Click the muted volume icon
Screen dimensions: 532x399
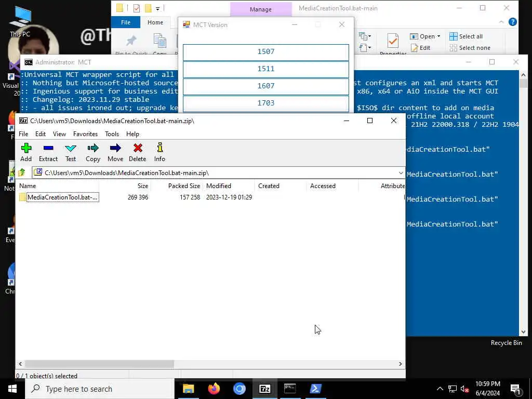(x=464, y=389)
